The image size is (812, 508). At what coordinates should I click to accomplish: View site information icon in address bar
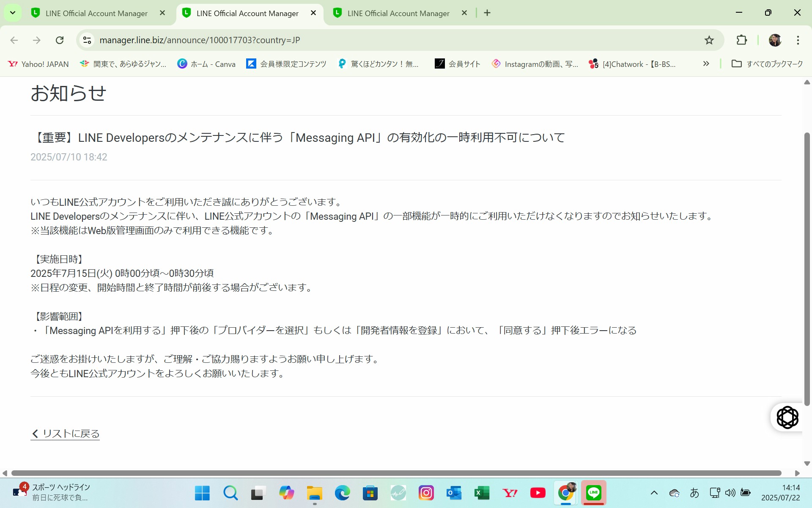(x=87, y=40)
